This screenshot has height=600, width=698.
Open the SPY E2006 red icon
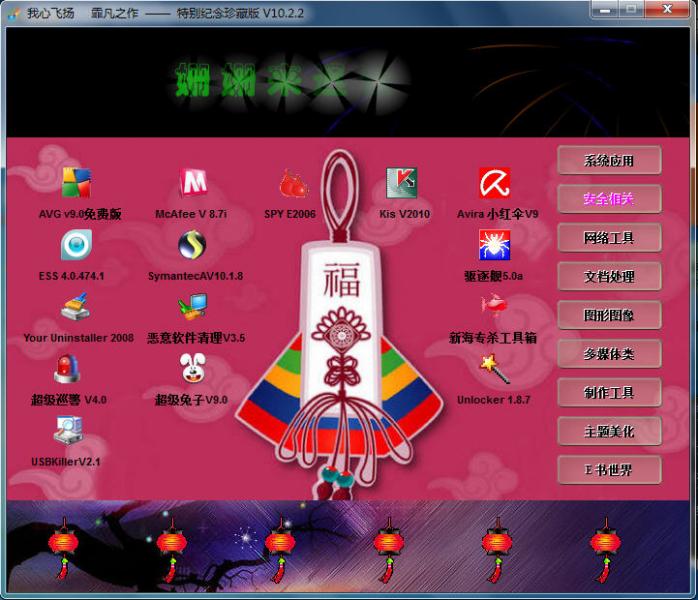[x=293, y=182]
